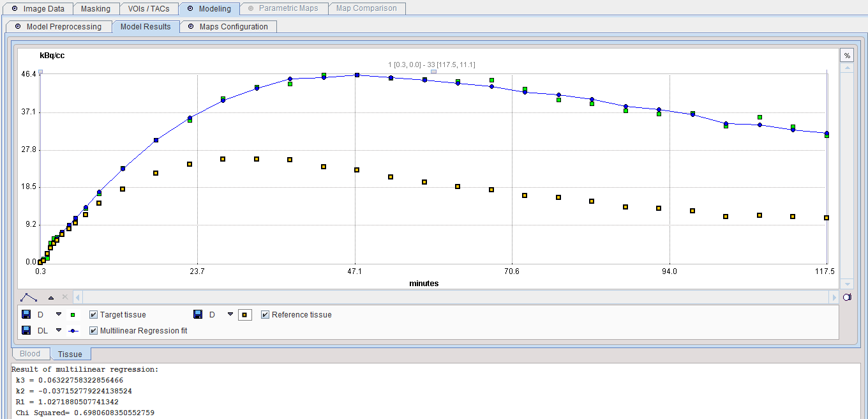Toggle the Multilinear Regression fit checkbox
This screenshot has height=419, width=868.
(x=93, y=331)
